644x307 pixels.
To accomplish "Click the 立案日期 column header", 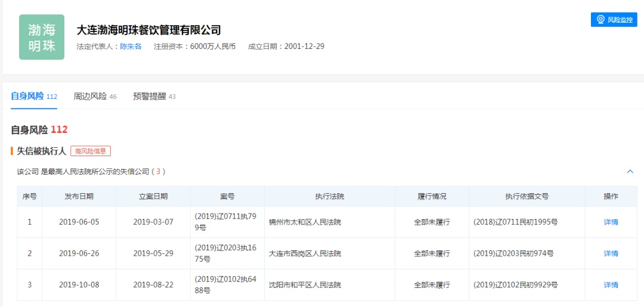I will tap(153, 197).
